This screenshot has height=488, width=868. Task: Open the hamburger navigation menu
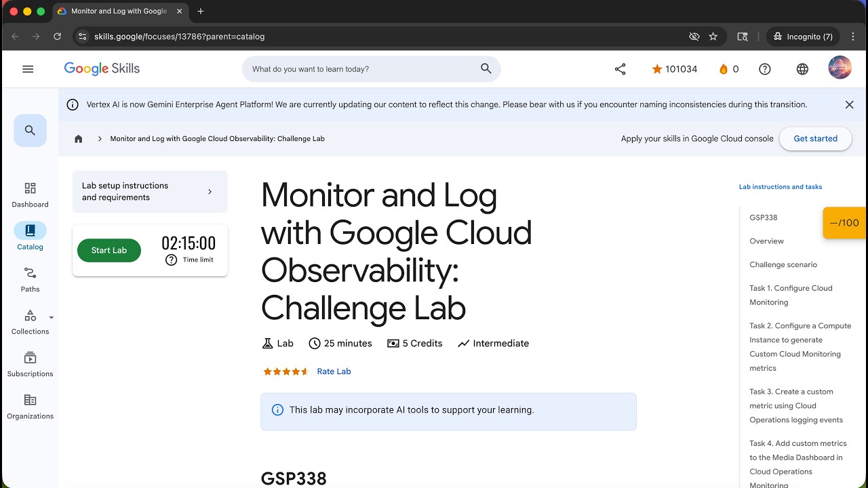click(x=28, y=69)
